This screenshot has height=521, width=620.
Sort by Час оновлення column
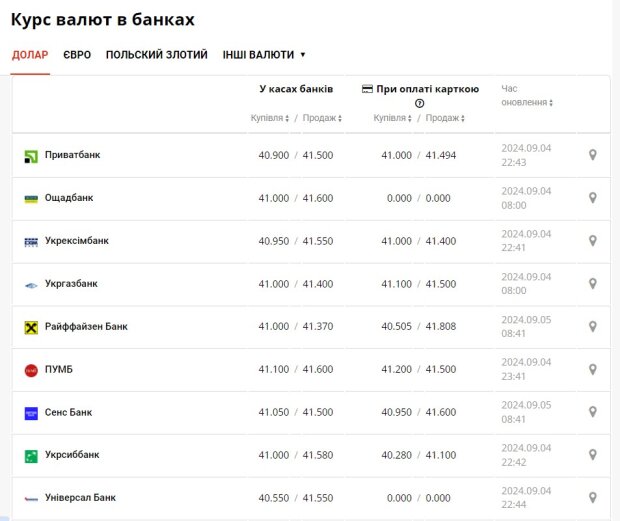(526, 102)
